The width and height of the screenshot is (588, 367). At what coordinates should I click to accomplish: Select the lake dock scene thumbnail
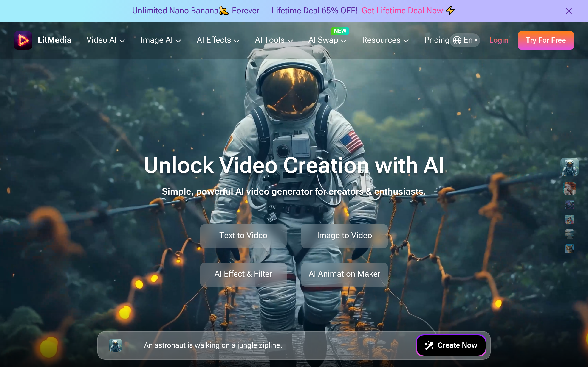pyautogui.click(x=569, y=234)
